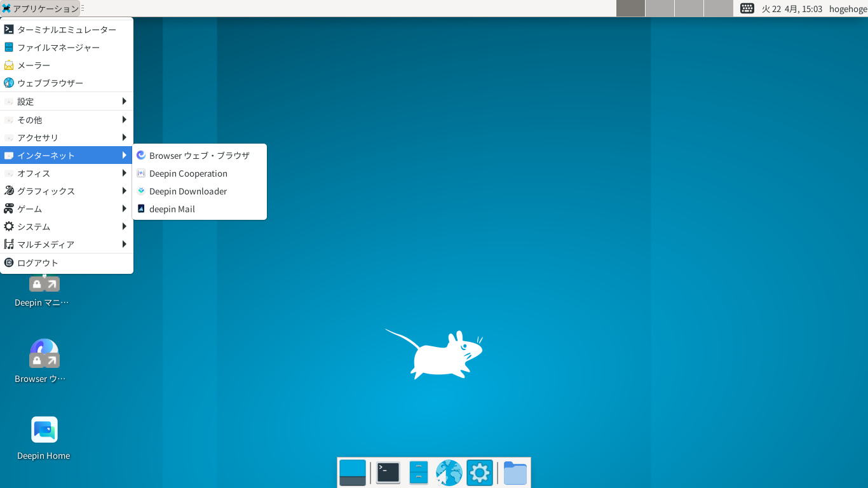Expand the グラフィックス submenu arrow

[125, 191]
